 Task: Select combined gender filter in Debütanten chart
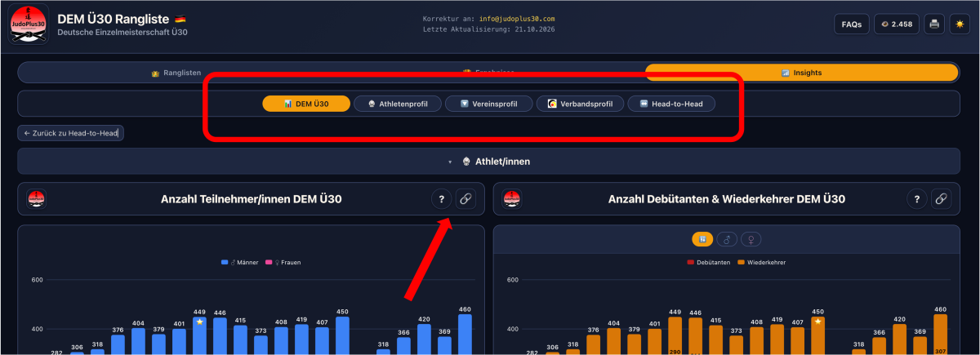tap(702, 239)
